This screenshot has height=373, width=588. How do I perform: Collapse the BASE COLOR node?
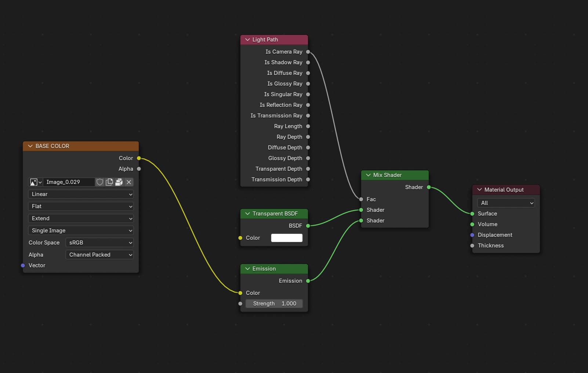tap(30, 146)
